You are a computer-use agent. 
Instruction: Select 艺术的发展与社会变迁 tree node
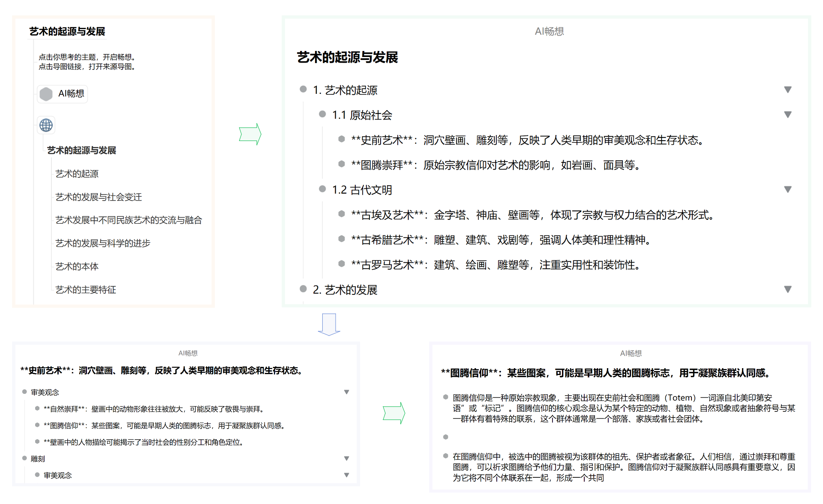point(99,197)
